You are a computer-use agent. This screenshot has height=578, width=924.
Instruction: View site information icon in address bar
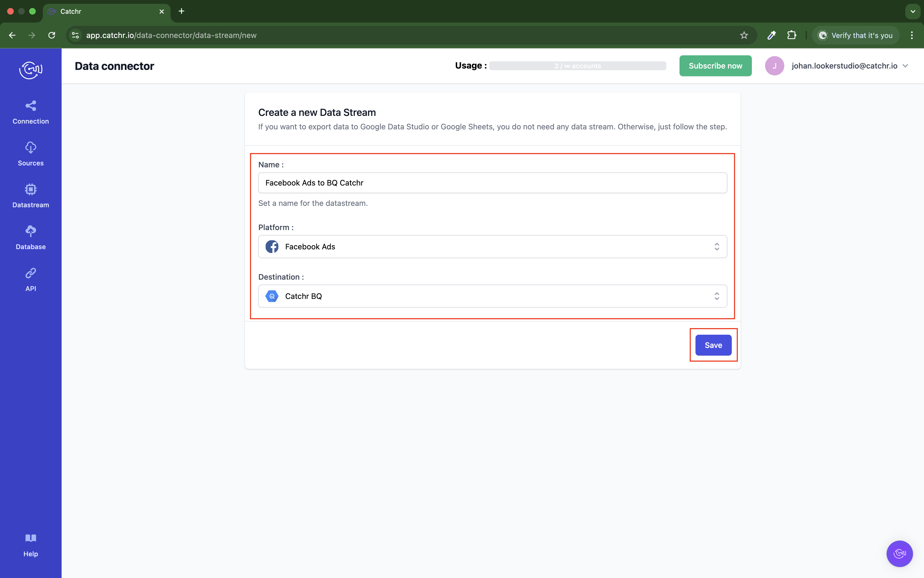tap(76, 35)
